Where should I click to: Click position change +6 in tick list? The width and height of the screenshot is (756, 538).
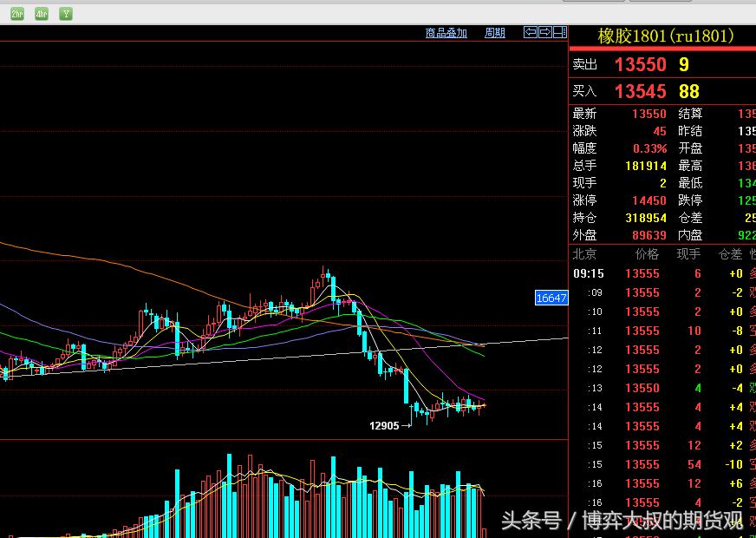[736, 483]
